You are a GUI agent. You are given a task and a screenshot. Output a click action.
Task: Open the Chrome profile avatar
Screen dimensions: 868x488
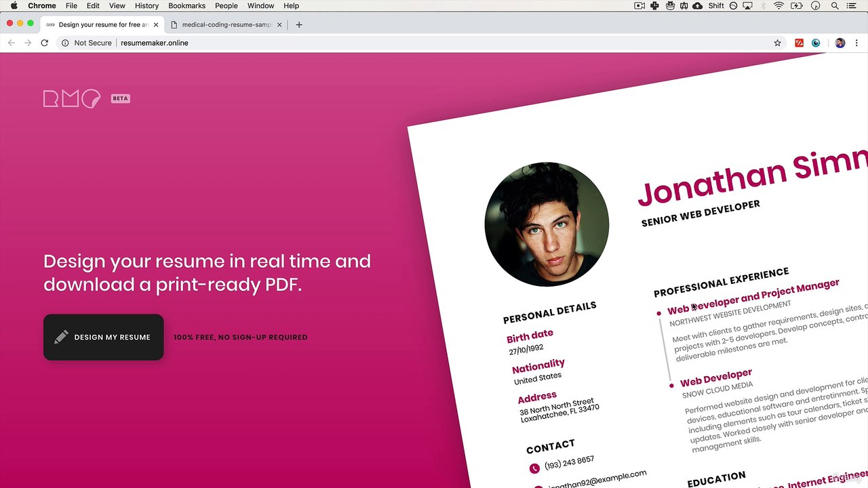point(840,43)
